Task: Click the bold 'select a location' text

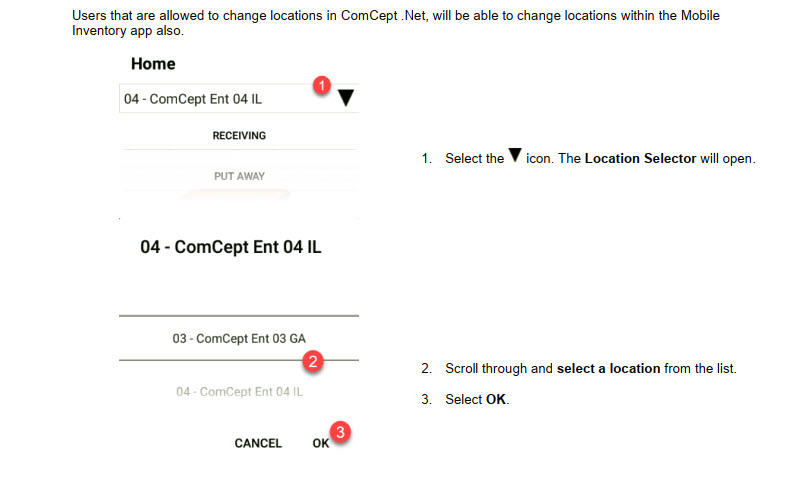Action: (x=608, y=369)
